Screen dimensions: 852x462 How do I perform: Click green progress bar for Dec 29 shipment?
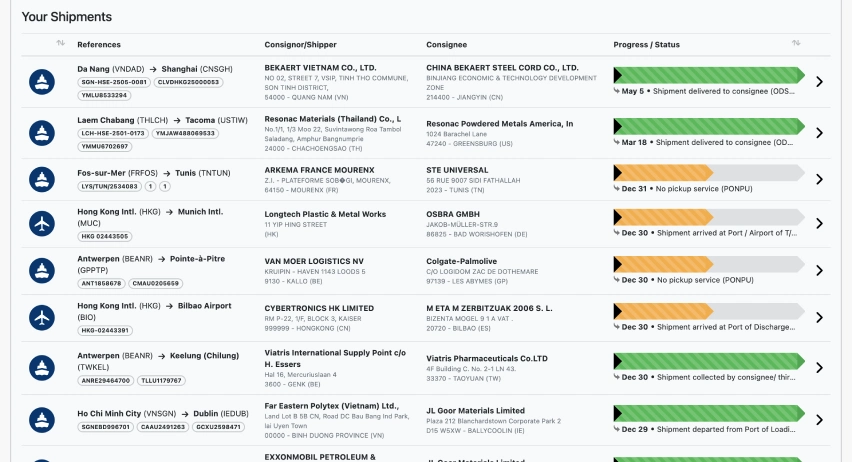point(709,413)
